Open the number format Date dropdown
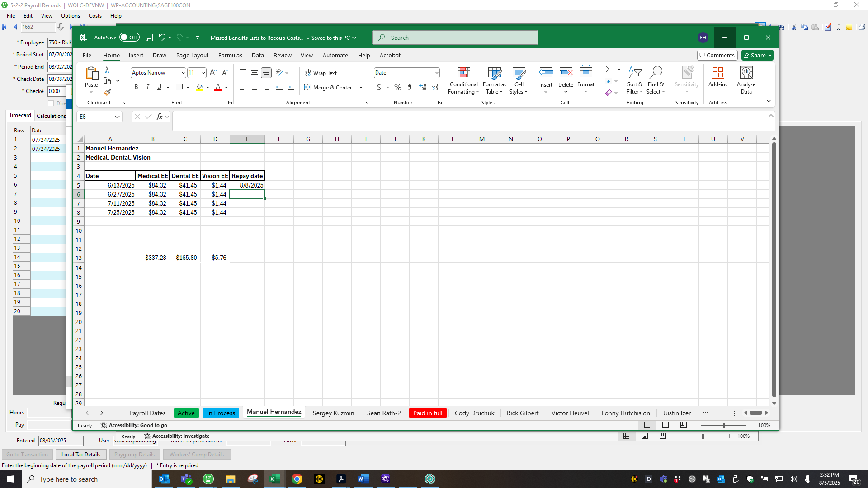Screen dimensions: 868x488 437,73
